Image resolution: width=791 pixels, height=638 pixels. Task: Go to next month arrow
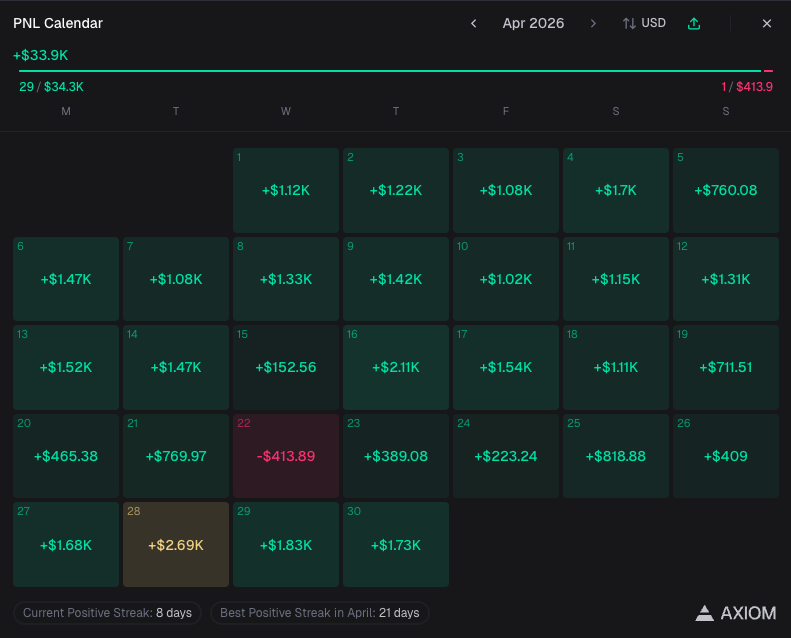[593, 23]
